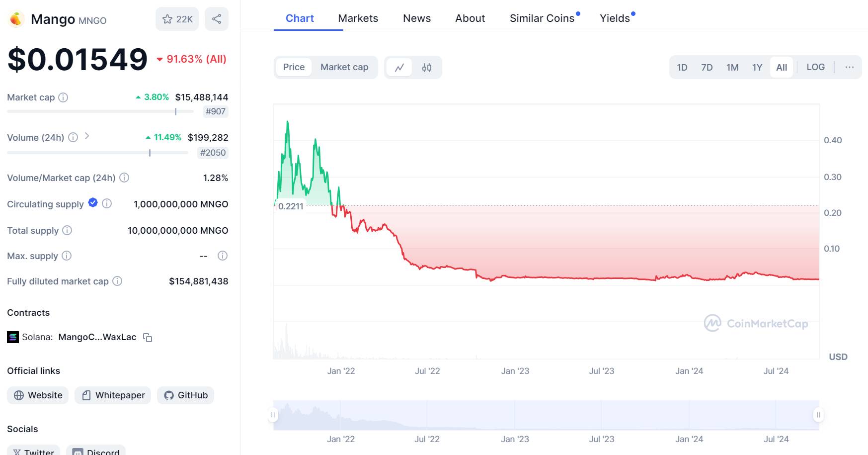Click the Jan '23 label on chart axis

[515, 371]
